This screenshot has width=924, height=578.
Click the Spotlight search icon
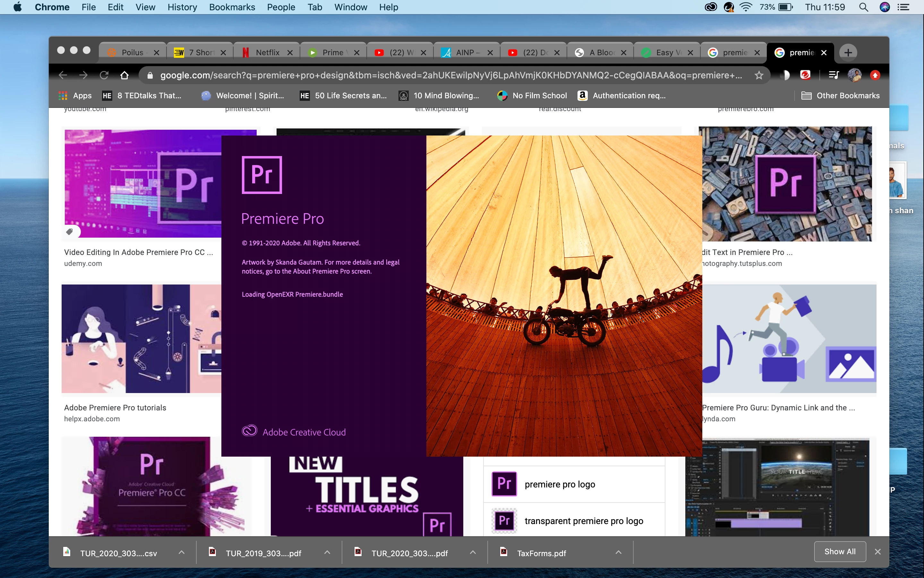(863, 7)
